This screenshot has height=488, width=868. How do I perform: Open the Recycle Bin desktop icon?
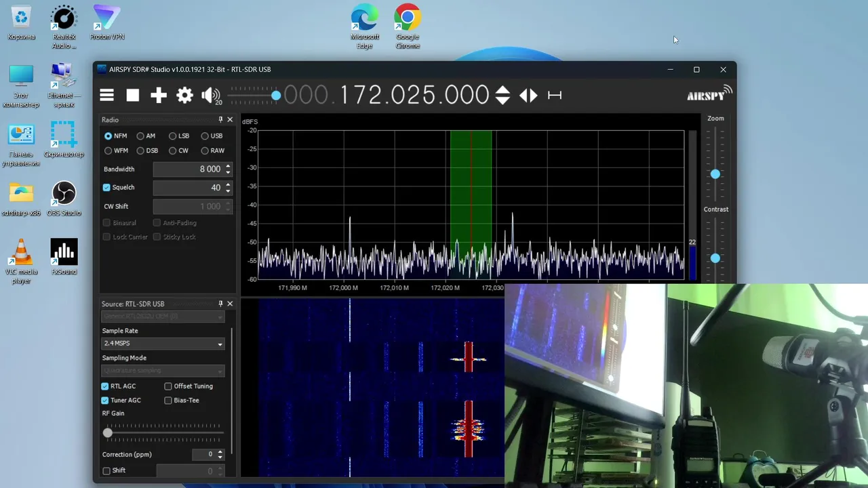tap(21, 23)
